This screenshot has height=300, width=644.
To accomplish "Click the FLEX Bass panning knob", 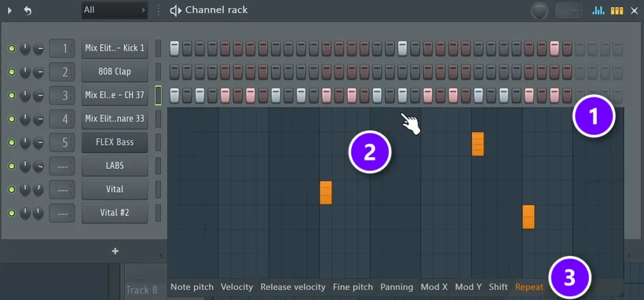I will 25,142.
